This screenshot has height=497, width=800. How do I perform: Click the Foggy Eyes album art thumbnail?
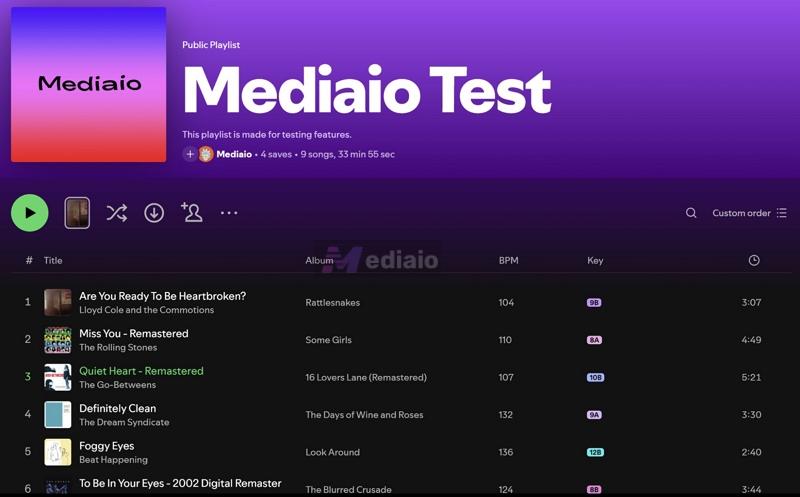point(58,452)
